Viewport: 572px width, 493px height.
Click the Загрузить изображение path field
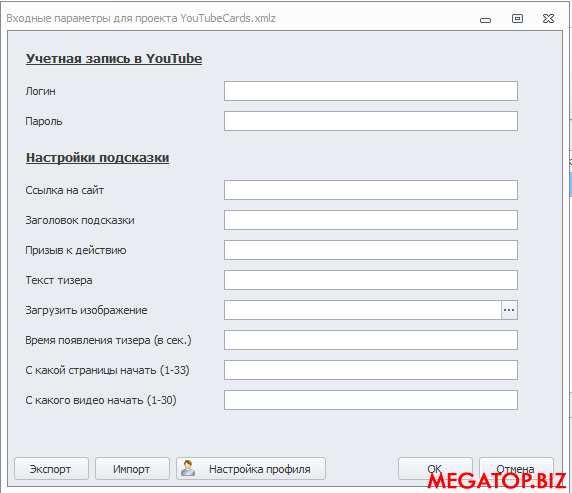[x=363, y=310]
